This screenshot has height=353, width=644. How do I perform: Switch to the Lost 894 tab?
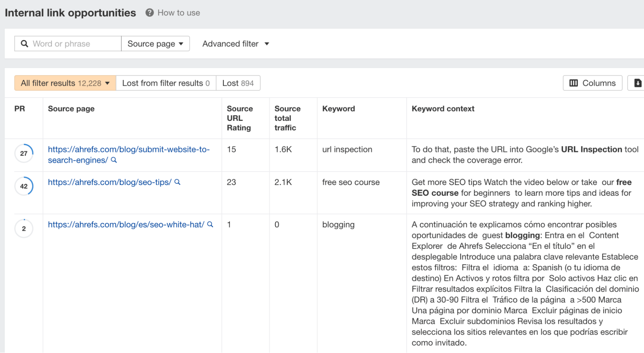238,83
